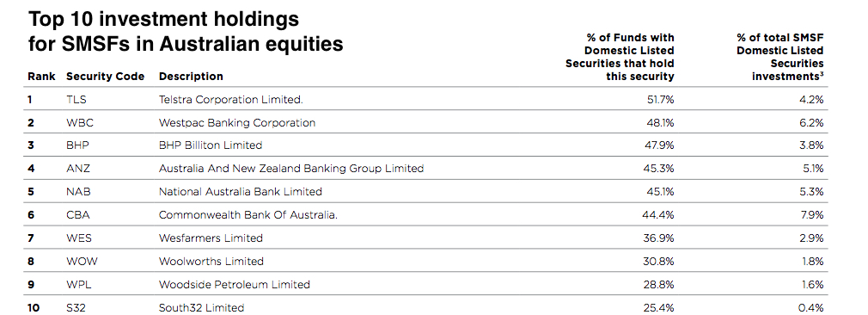This screenshot has height=315, width=868.
Task: Select the ANZ Banking Group description
Action: click(291, 168)
